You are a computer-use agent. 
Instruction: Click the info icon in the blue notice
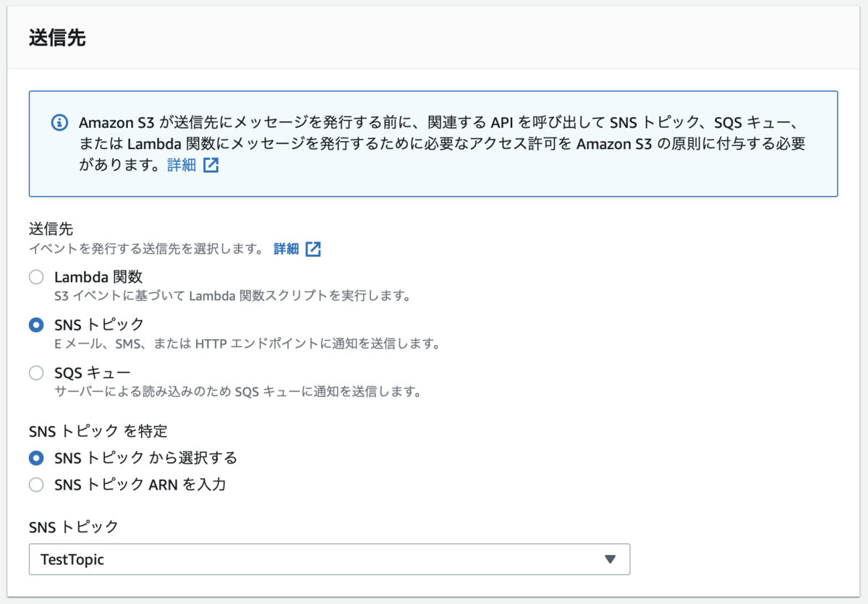point(59,122)
